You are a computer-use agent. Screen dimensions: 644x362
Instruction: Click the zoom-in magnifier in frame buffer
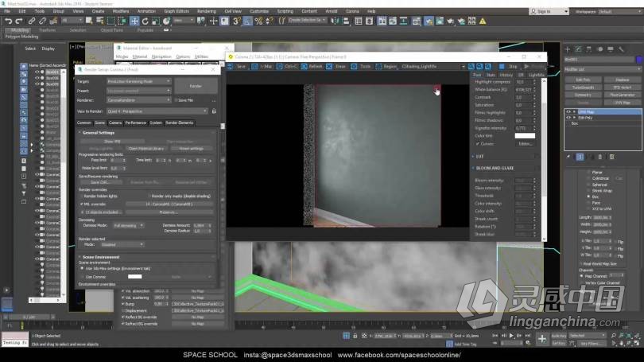point(471,66)
